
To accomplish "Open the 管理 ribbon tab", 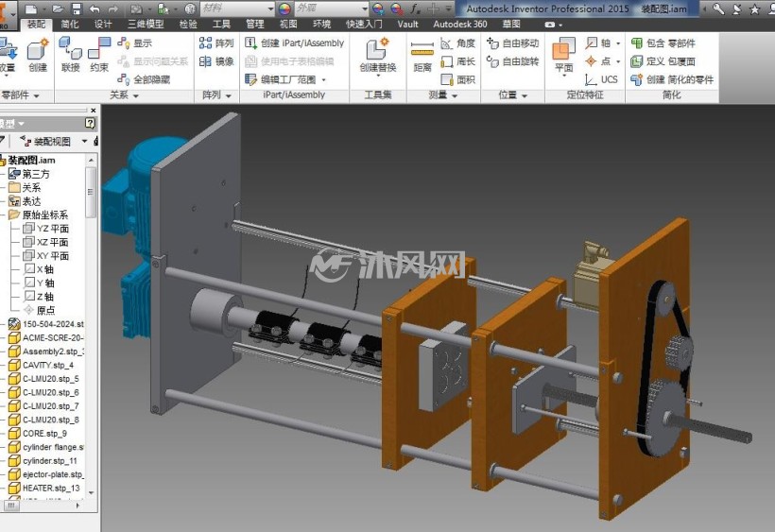I will pos(254,25).
